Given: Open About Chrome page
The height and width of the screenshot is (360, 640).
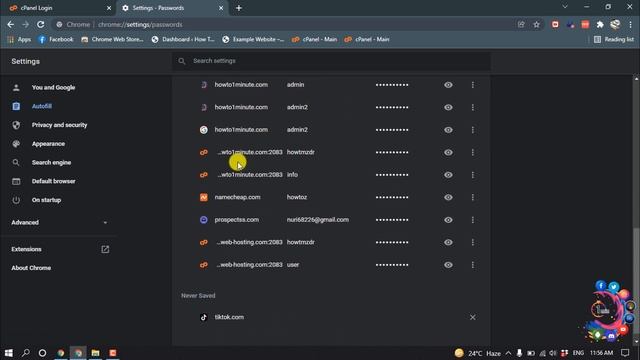Looking at the screenshot, I should coord(31,268).
